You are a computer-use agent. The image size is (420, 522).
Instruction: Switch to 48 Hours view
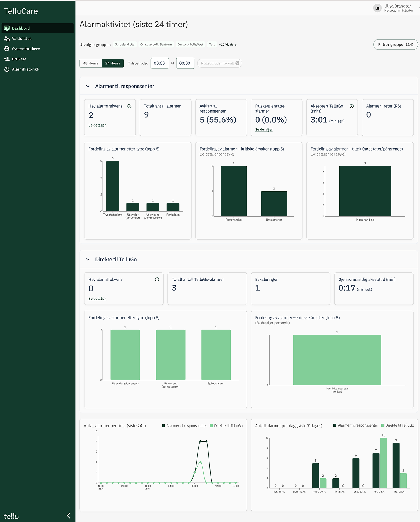(90, 63)
